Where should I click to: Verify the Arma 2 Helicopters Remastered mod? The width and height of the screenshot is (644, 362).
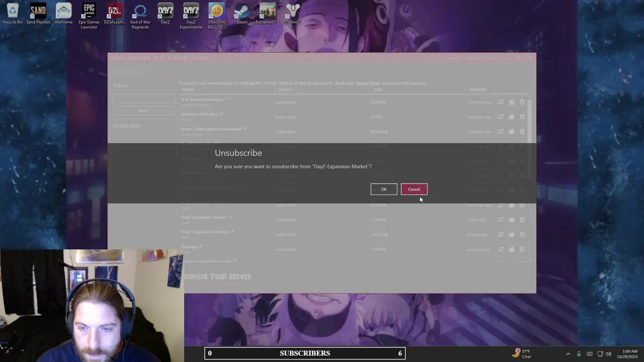501,131
